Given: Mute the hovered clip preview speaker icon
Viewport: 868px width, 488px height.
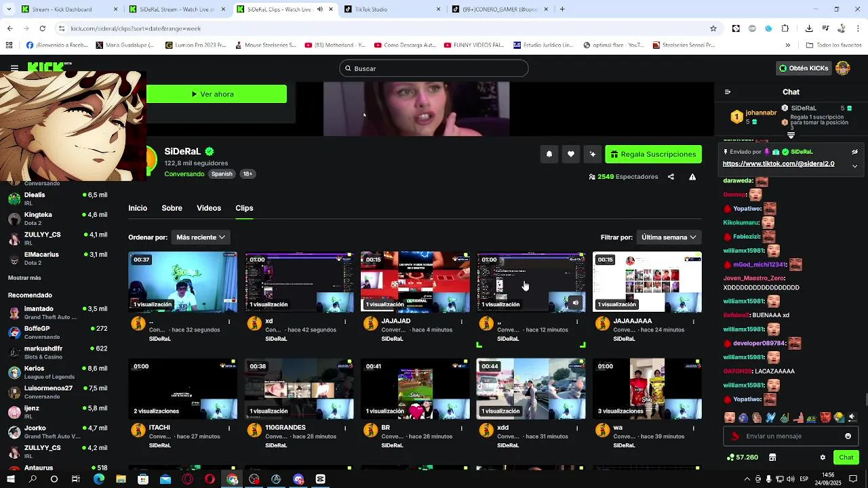Looking at the screenshot, I should pyautogui.click(x=575, y=303).
